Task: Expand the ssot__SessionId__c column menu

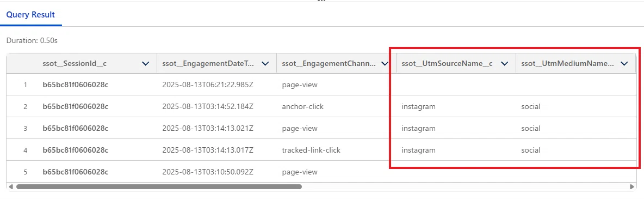Action: point(145,63)
